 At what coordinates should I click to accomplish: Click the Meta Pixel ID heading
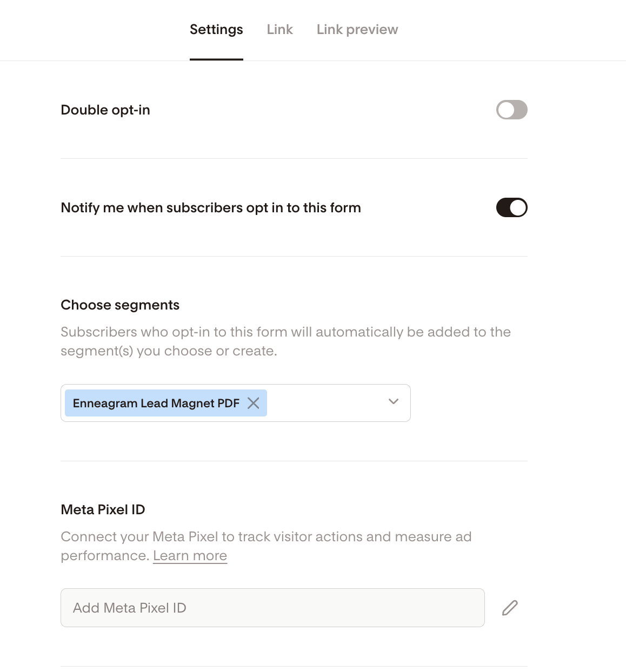(x=103, y=510)
